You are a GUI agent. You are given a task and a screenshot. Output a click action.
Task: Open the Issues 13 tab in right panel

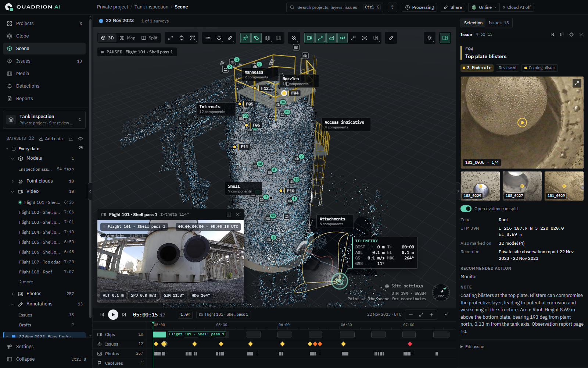click(x=498, y=23)
